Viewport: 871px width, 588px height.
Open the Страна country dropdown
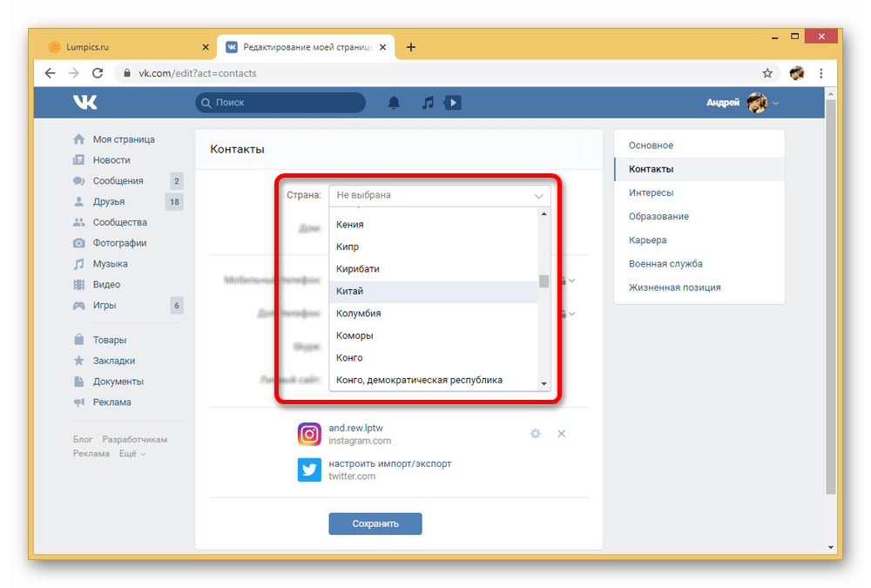coord(439,194)
